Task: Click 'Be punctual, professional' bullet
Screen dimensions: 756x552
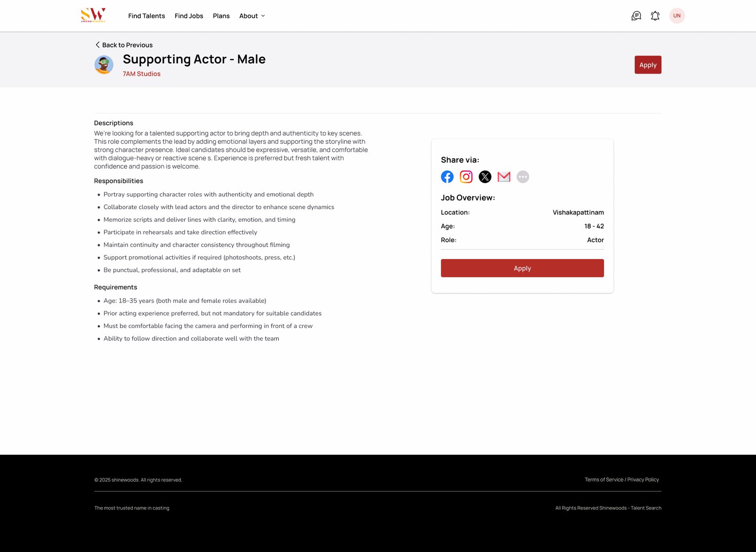Action: coord(172,270)
